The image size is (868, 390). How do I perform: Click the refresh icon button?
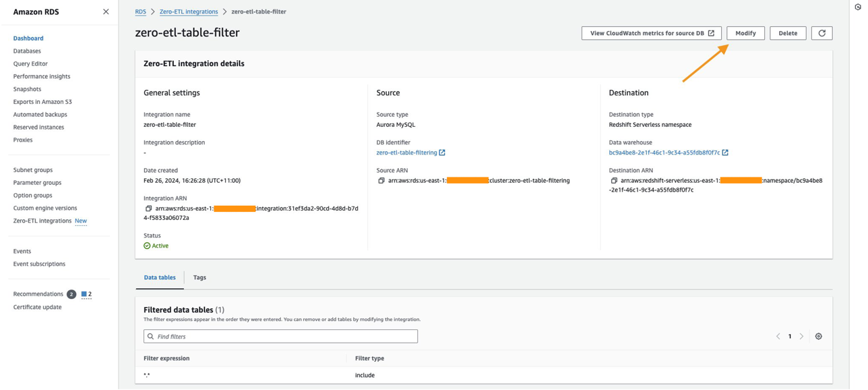pyautogui.click(x=821, y=33)
